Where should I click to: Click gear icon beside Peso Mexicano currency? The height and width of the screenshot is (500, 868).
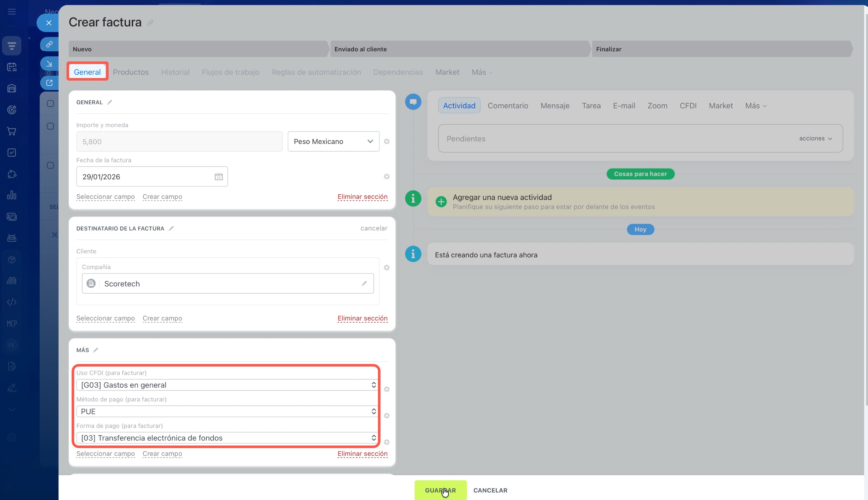click(x=387, y=141)
